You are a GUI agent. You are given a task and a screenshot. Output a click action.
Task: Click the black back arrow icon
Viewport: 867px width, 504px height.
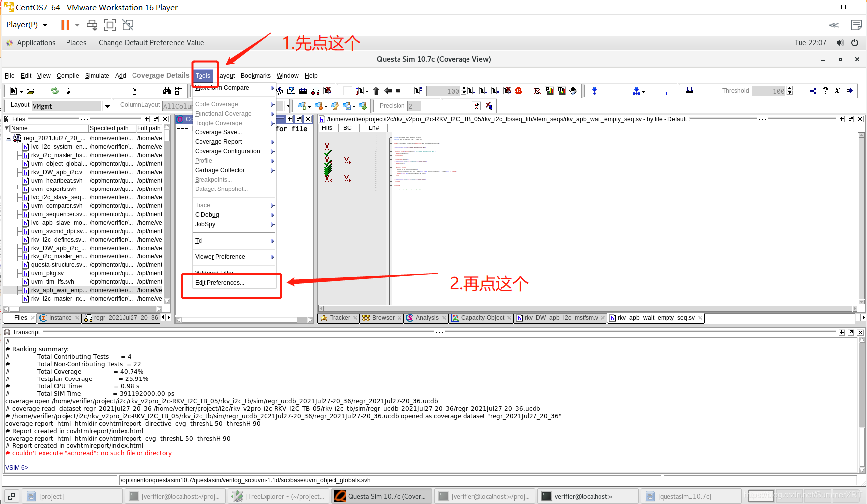388,91
